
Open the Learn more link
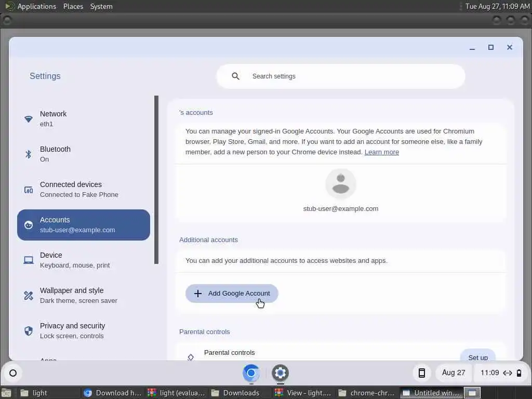point(381,152)
